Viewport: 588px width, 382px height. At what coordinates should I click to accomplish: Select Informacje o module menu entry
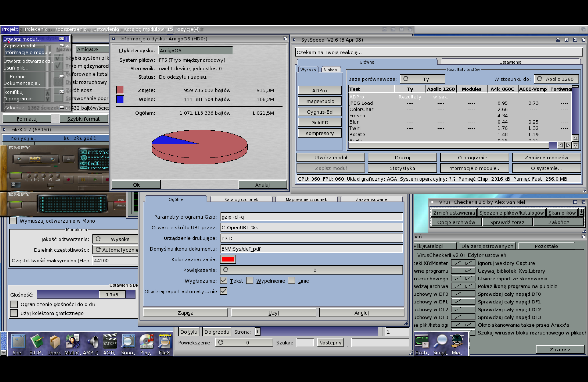36,52
